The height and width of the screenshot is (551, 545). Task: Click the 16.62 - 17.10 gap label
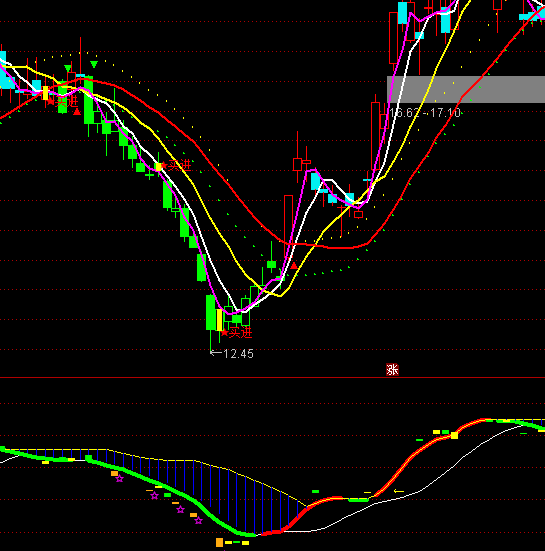(425, 113)
